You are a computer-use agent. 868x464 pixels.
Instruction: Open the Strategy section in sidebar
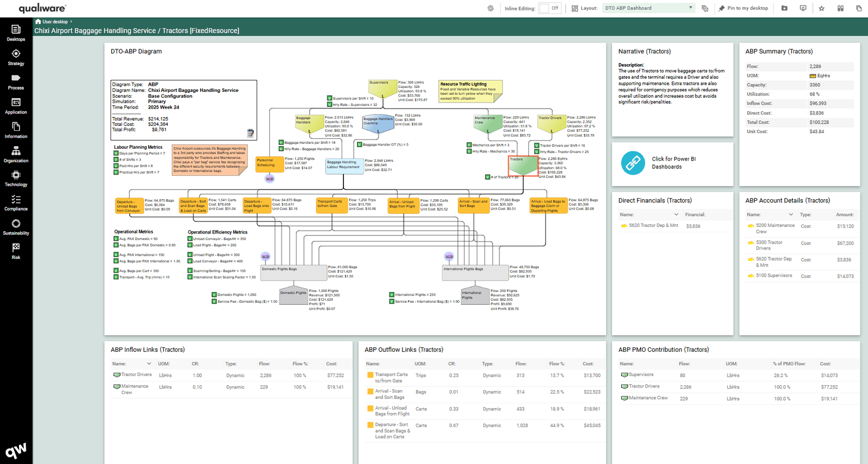(x=16, y=57)
